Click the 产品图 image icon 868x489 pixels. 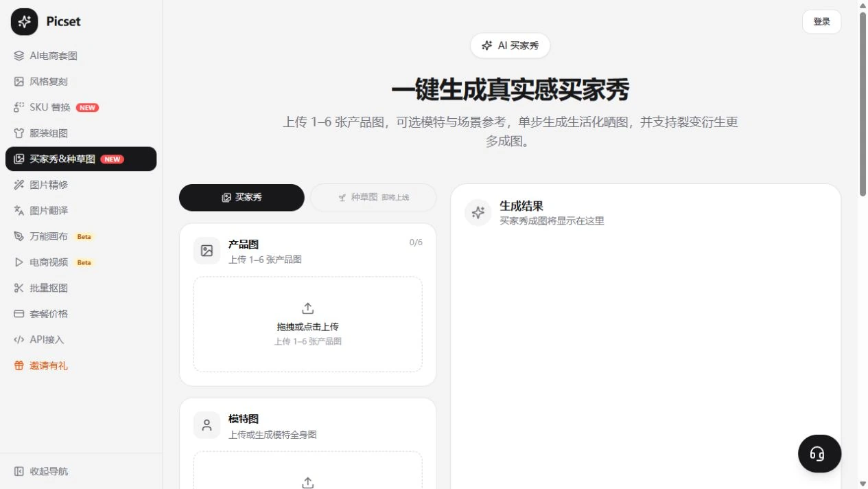point(207,251)
